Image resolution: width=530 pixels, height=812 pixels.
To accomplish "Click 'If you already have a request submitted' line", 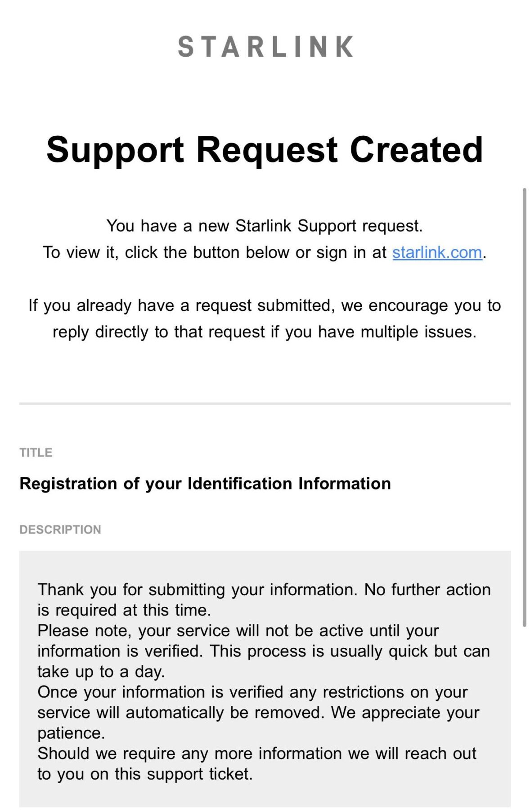I will tap(265, 305).
